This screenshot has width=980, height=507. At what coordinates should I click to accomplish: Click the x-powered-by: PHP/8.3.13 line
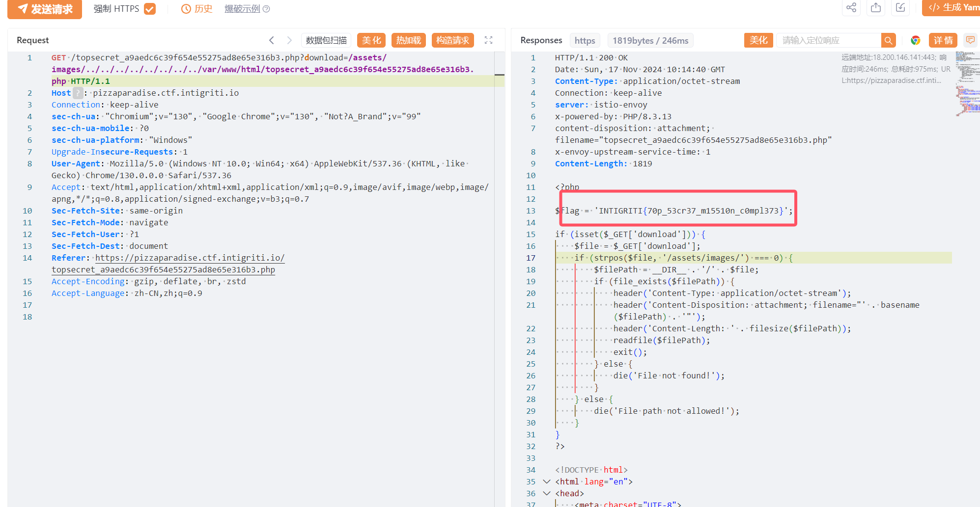(613, 116)
